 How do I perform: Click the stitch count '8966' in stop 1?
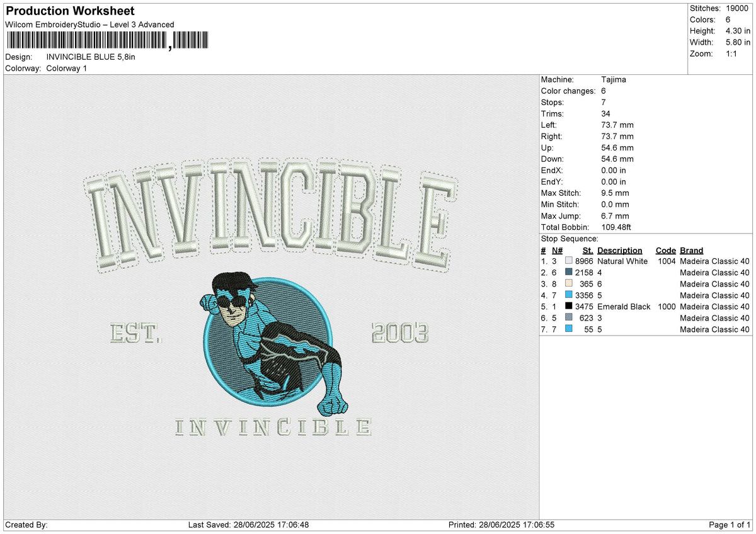[584, 261]
